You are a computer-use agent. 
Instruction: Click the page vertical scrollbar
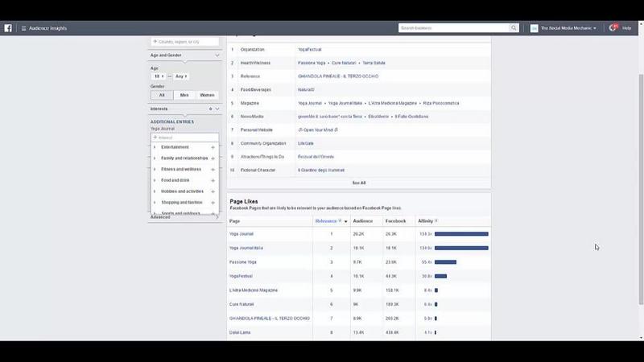[641, 189]
